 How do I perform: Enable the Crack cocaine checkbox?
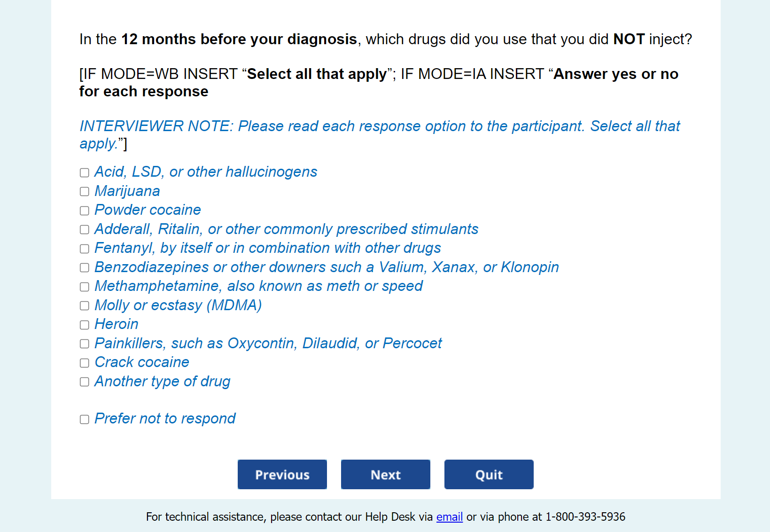click(x=85, y=363)
